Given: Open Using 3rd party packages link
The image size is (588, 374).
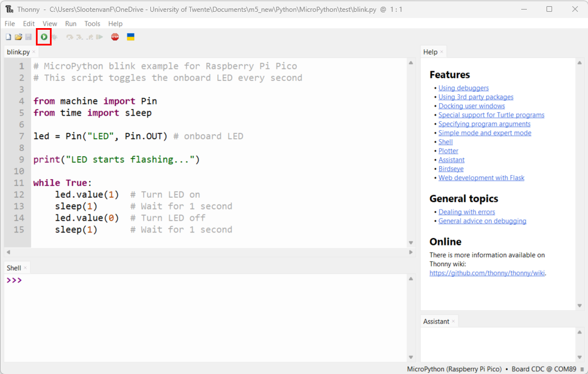Looking at the screenshot, I should coord(476,97).
